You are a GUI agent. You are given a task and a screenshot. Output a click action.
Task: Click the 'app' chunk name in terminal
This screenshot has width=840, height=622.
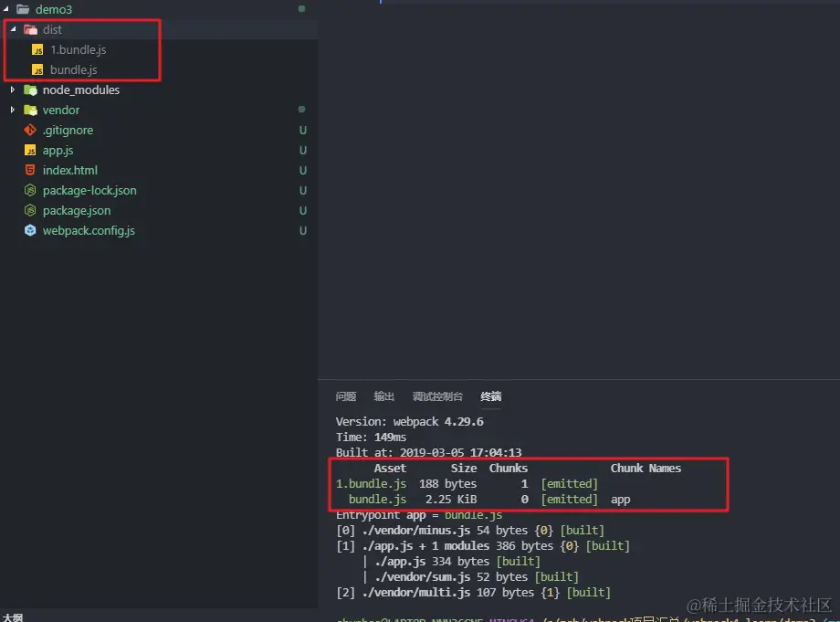pos(620,500)
